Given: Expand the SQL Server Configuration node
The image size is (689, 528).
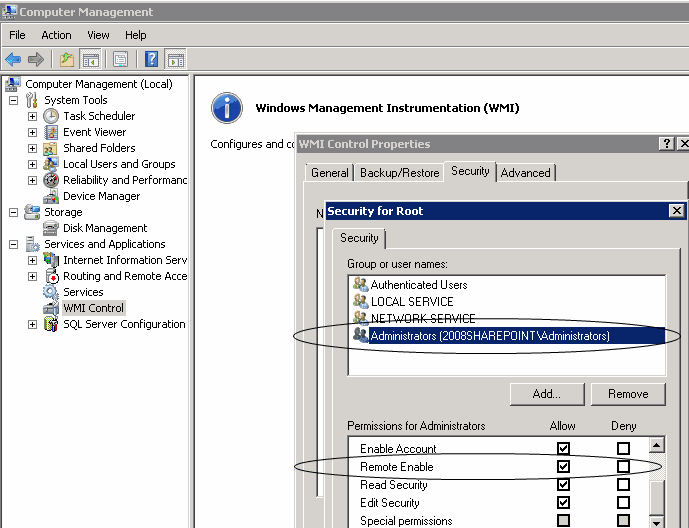Looking at the screenshot, I should click(x=32, y=324).
